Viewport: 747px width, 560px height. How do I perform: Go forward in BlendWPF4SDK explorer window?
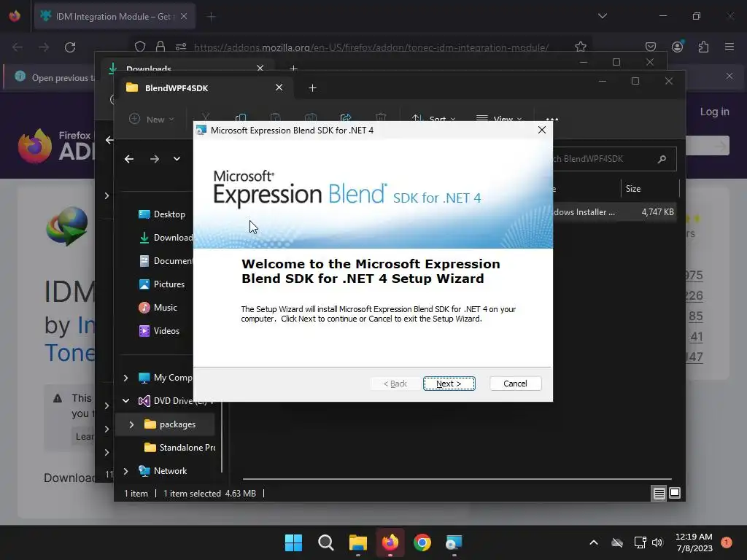click(155, 159)
